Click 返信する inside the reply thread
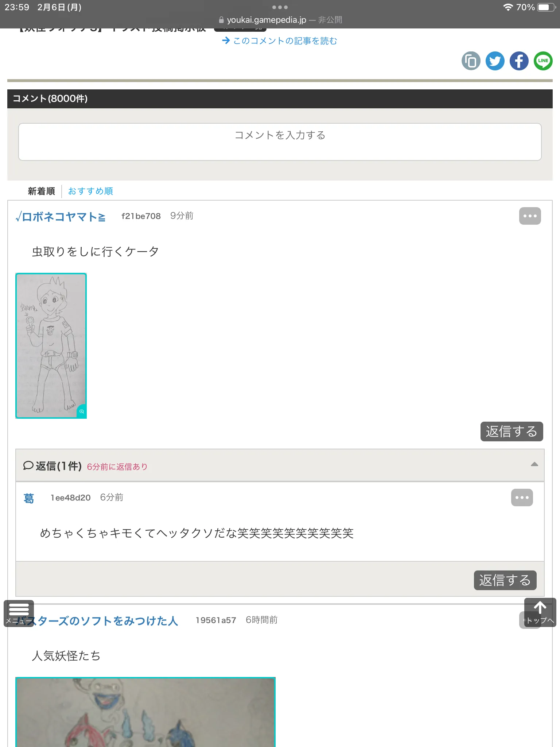The image size is (560, 747). (x=505, y=580)
